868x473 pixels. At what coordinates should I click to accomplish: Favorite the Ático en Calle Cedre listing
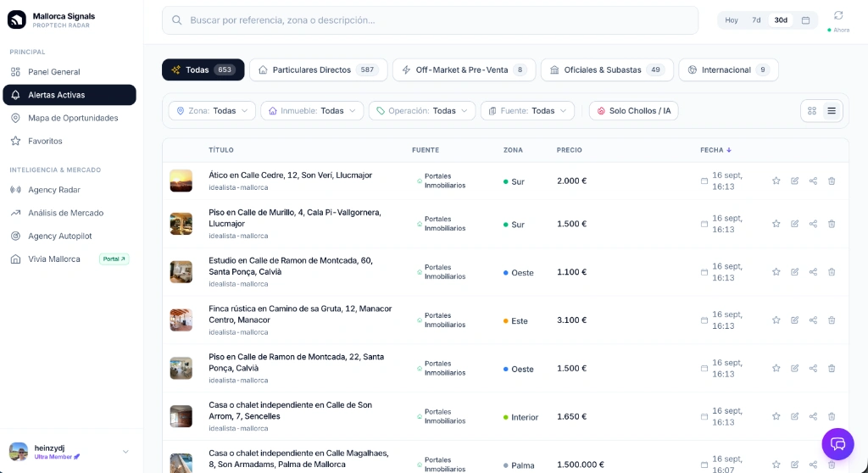[776, 181]
